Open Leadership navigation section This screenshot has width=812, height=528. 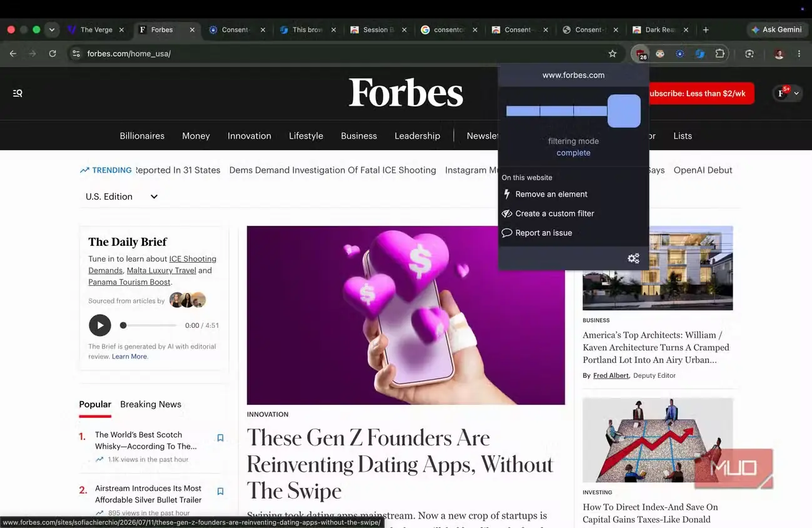tap(417, 136)
